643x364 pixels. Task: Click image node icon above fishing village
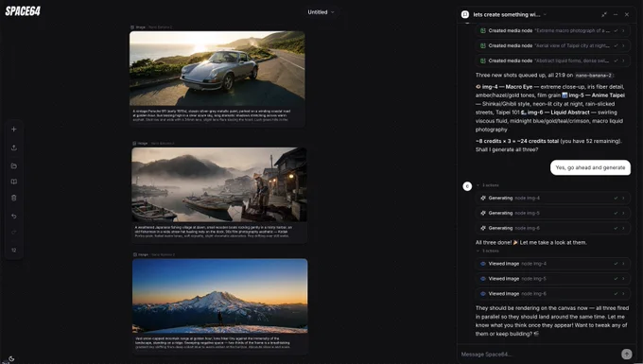[134, 144]
